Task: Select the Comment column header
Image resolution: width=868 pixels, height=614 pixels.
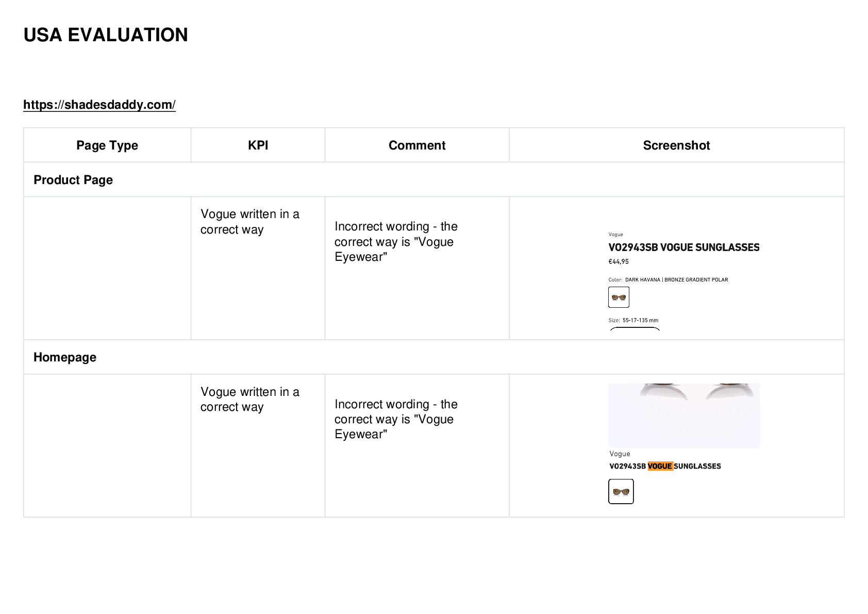Action: (417, 145)
